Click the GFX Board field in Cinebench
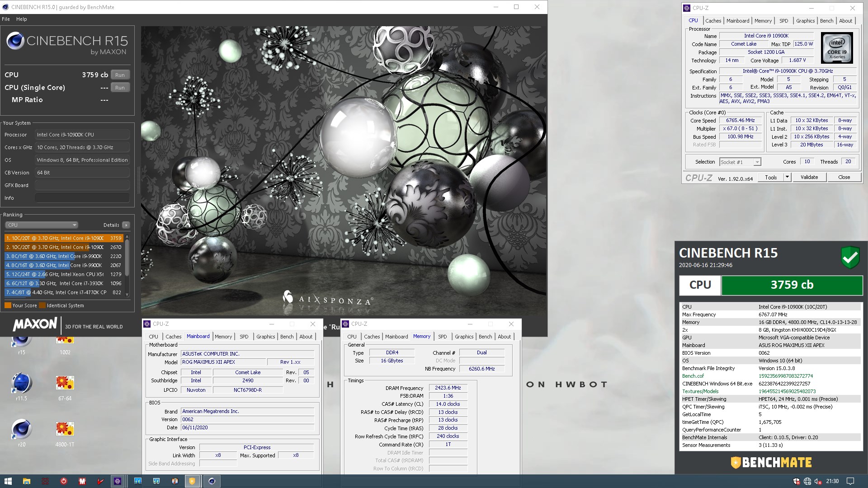Screen dimensions: 868x488 click(82, 185)
